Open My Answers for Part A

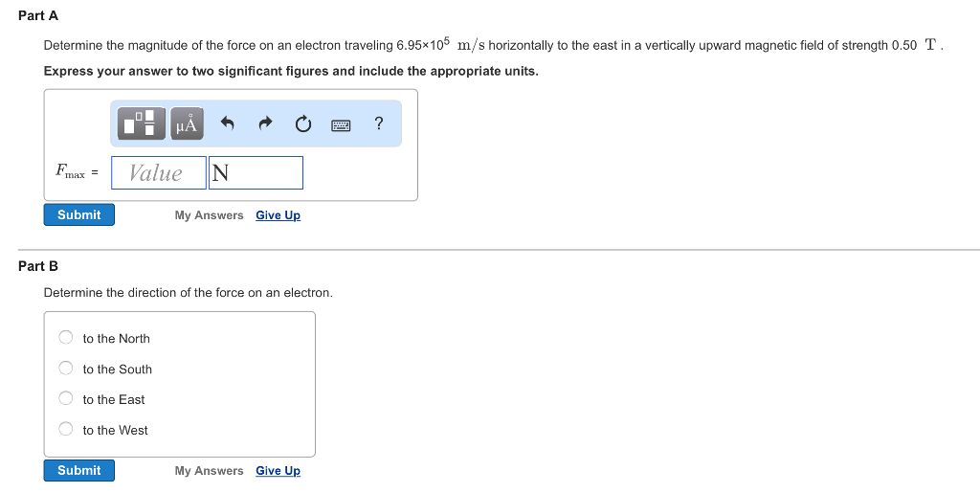coord(209,215)
